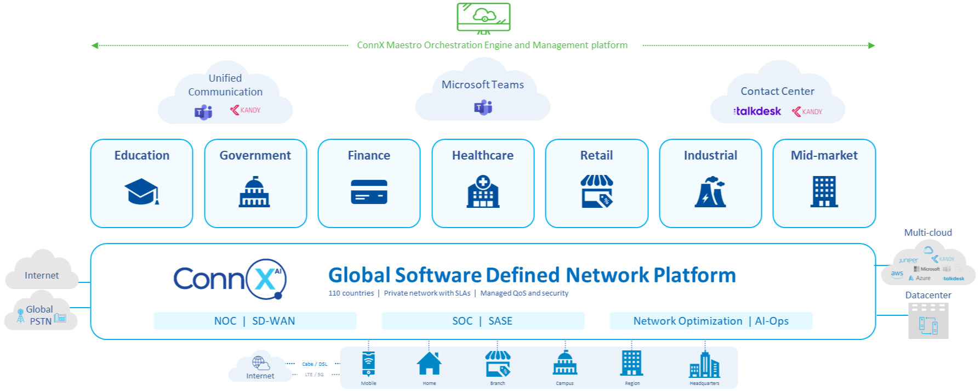Click the Kandy logo in Unified Communication cloud
980x391 pixels.
[x=245, y=110]
